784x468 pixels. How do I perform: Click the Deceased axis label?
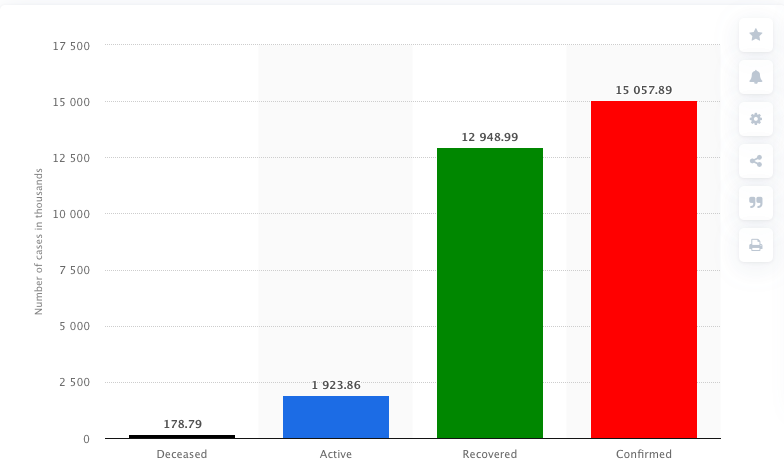pyautogui.click(x=182, y=454)
